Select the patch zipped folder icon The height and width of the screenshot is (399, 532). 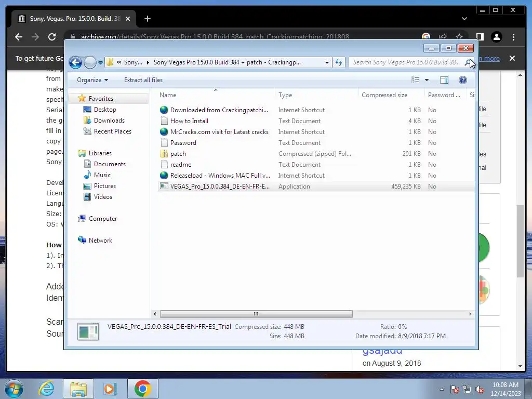point(164,154)
